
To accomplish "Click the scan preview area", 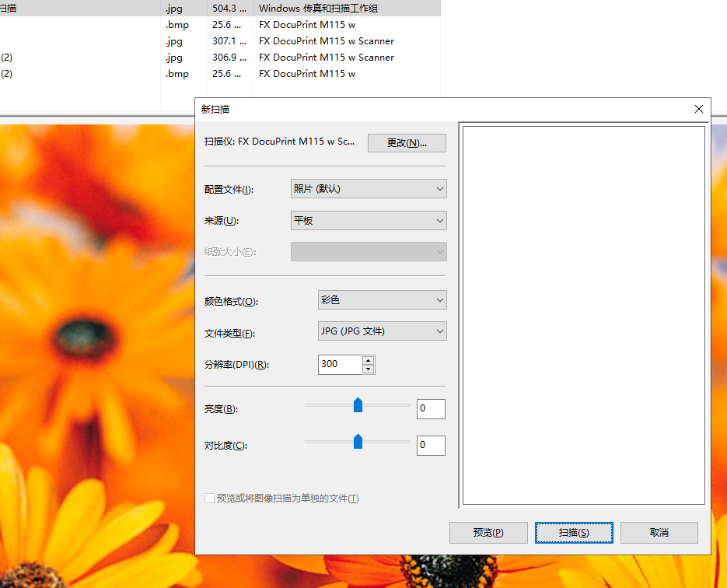I will tap(584, 315).
